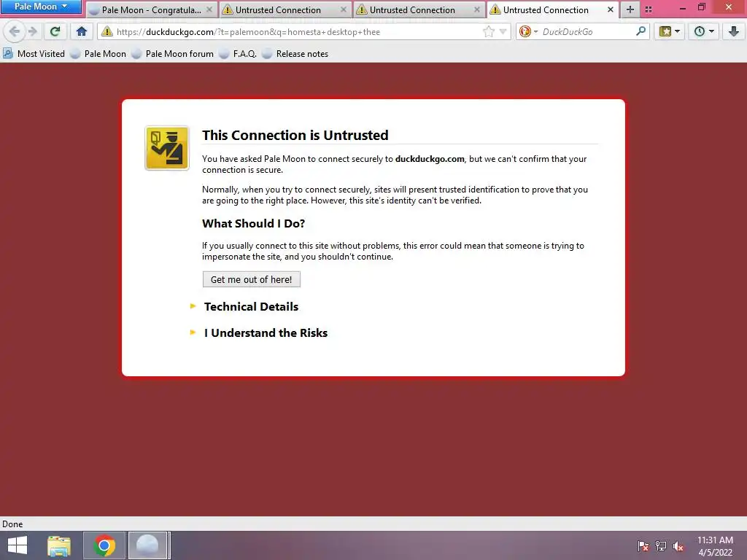The height and width of the screenshot is (560, 747).
Task: Close the Pale Moon - Congratulations tab
Action: pos(209,9)
